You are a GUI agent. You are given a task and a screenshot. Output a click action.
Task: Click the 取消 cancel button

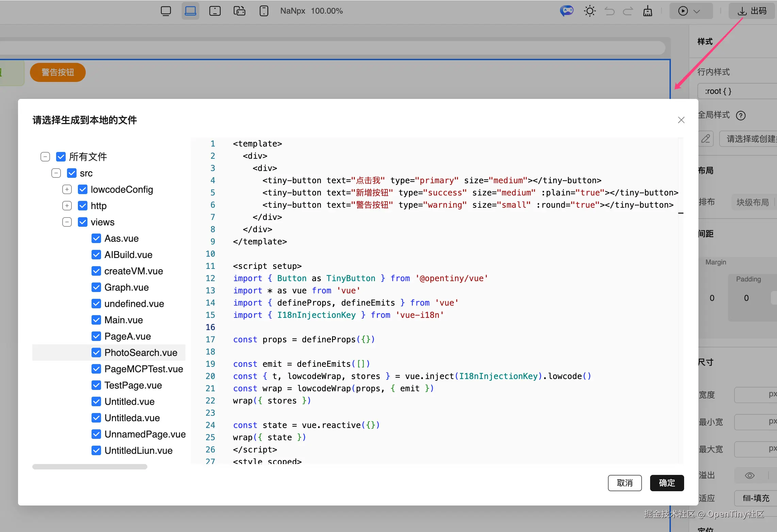pyautogui.click(x=624, y=483)
